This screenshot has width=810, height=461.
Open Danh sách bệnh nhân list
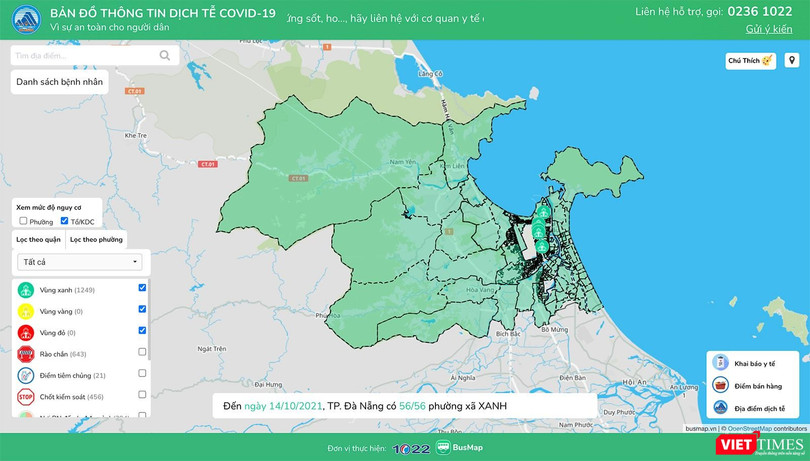(59, 82)
